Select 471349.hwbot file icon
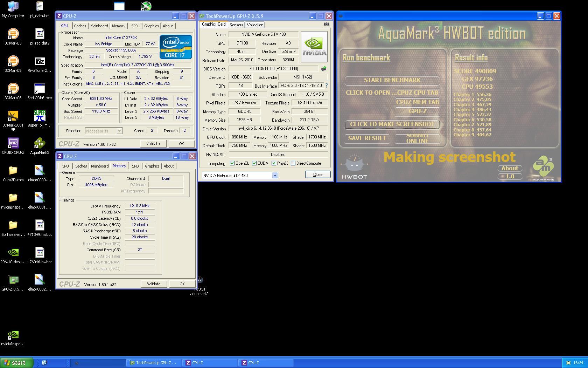The height and width of the screenshot is (368, 588). click(40, 228)
